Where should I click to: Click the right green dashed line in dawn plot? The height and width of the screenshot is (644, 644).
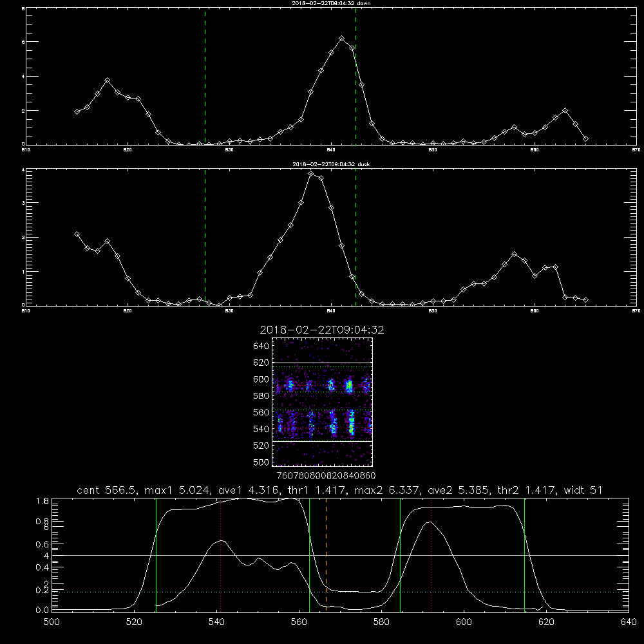click(355, 77)
